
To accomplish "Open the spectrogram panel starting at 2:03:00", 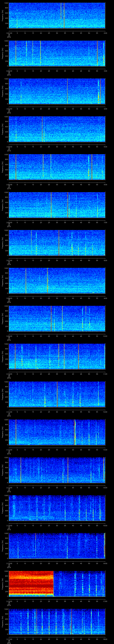I will (x=57, y=91).
